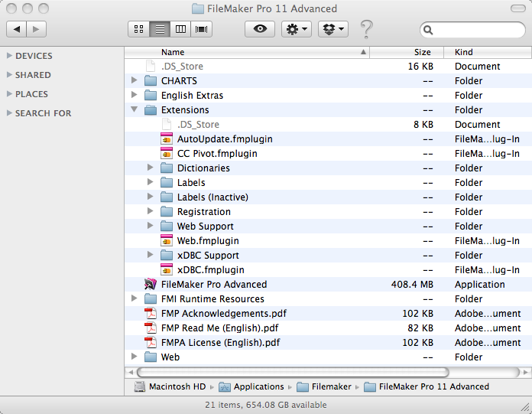This screenshot has height=414, width=532.
Task: Click Filemaker in the path bar
Action: pyautogui.click(x=323, y=386)
